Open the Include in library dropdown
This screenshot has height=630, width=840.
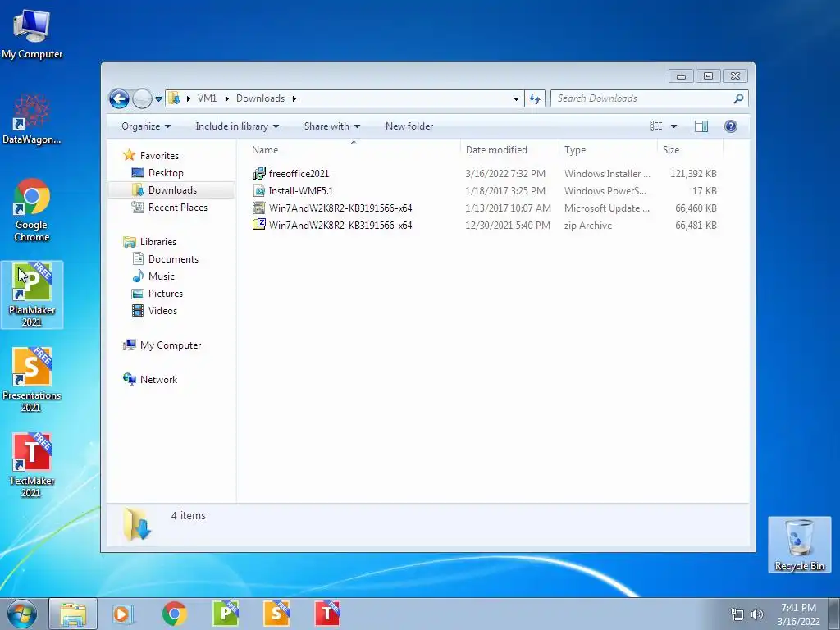(237, 126)
